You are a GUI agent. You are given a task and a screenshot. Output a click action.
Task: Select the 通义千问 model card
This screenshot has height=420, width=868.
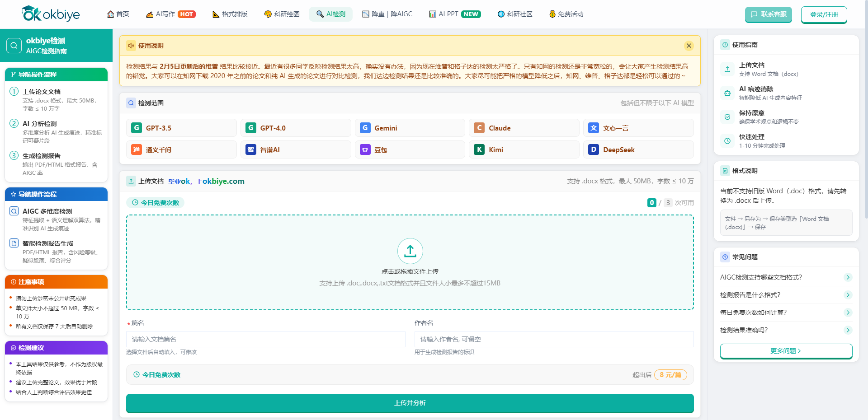181,149
